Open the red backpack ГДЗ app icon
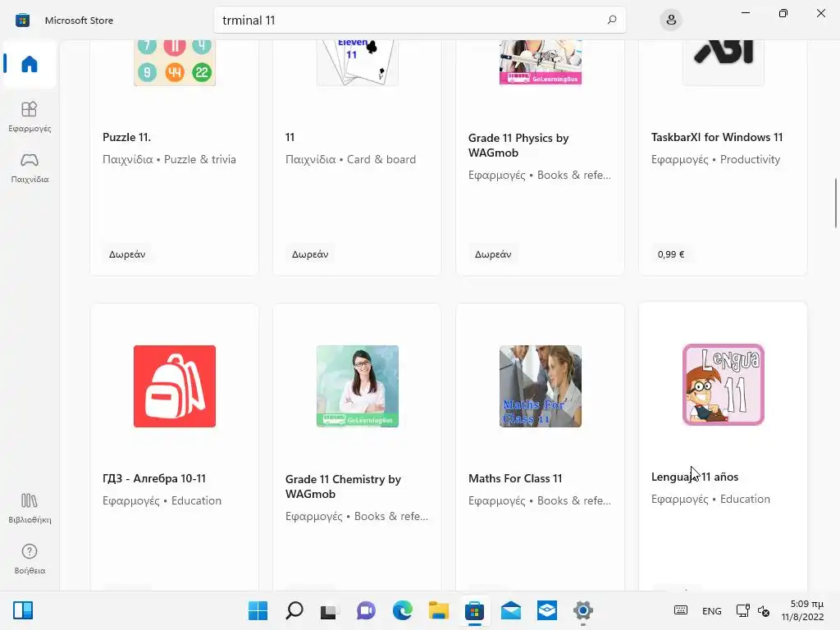Screen dimensions: 840x630 point(175,386)
